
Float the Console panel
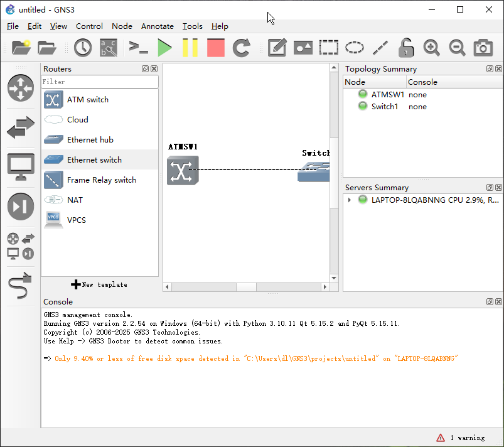[x=490, y=301]
